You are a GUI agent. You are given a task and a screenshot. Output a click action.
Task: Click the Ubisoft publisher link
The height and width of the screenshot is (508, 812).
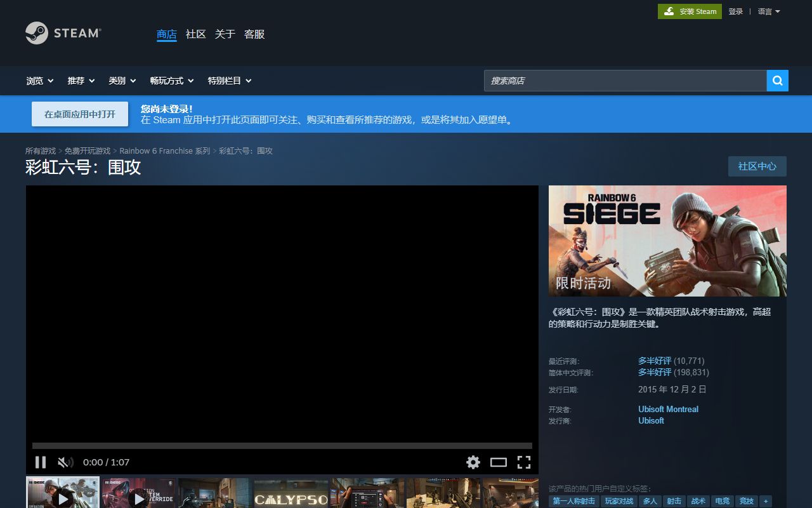tap(652, 421)
